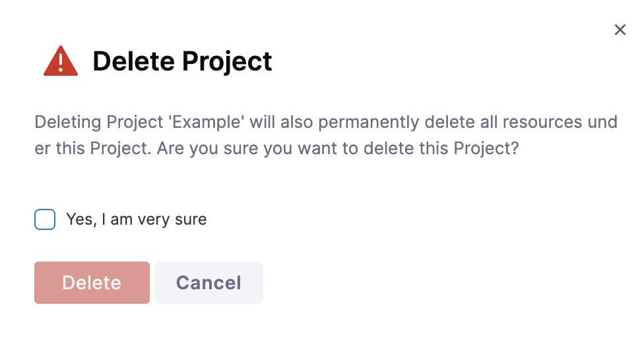Screen dimensions: 644x340
Task: Abort the deletion by clicking Cancel
Action: (209, 283)
